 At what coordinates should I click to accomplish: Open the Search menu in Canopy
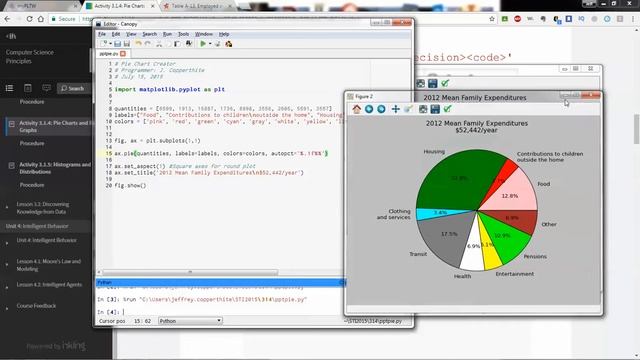[x=149, y=34]
